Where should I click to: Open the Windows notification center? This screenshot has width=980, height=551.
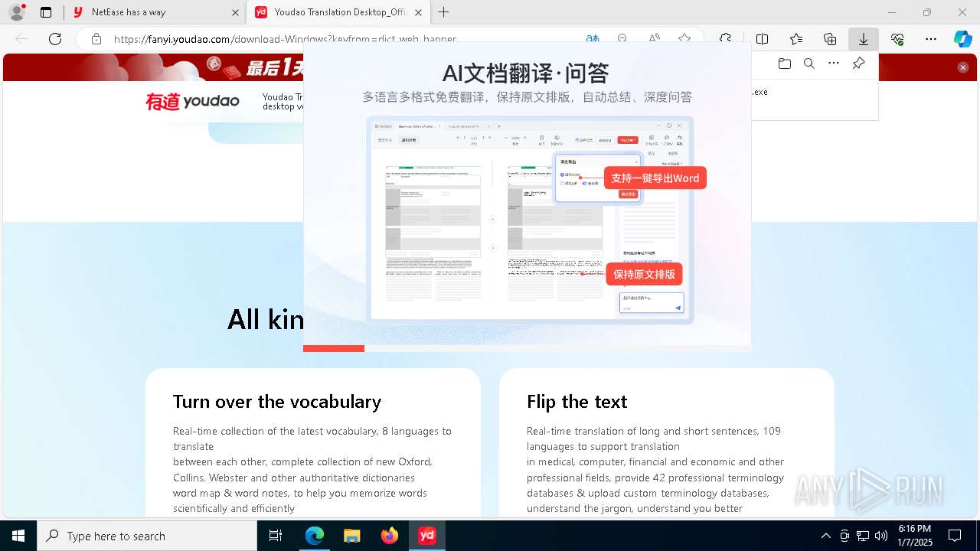click(955, 536)
